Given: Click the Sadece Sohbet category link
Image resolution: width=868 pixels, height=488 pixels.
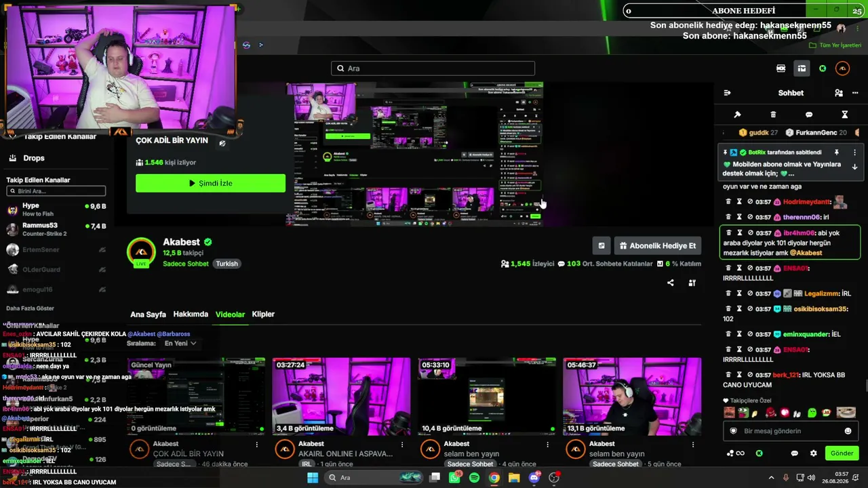Looking at the screenshot, I should click(186, 264).
